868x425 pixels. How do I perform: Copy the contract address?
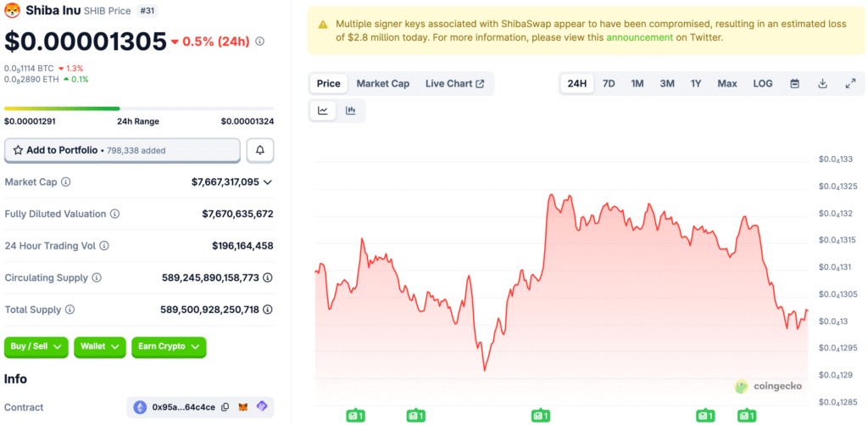pos(225,407)
